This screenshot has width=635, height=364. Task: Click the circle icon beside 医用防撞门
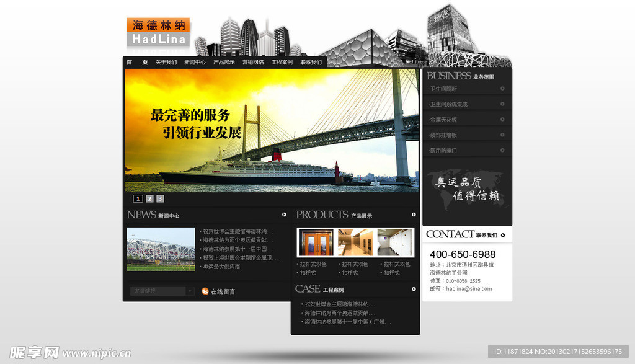[502, 150]
